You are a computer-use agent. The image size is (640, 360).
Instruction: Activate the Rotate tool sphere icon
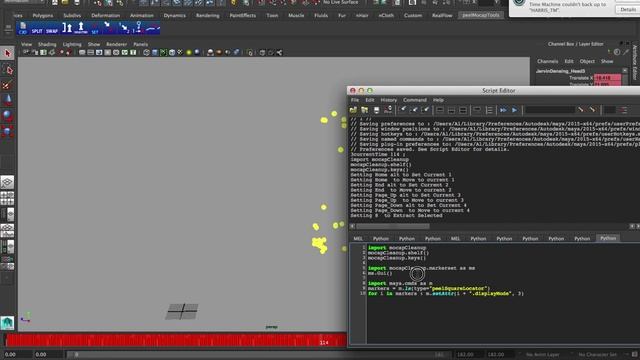pyautogui.click(x=7, y=116)
